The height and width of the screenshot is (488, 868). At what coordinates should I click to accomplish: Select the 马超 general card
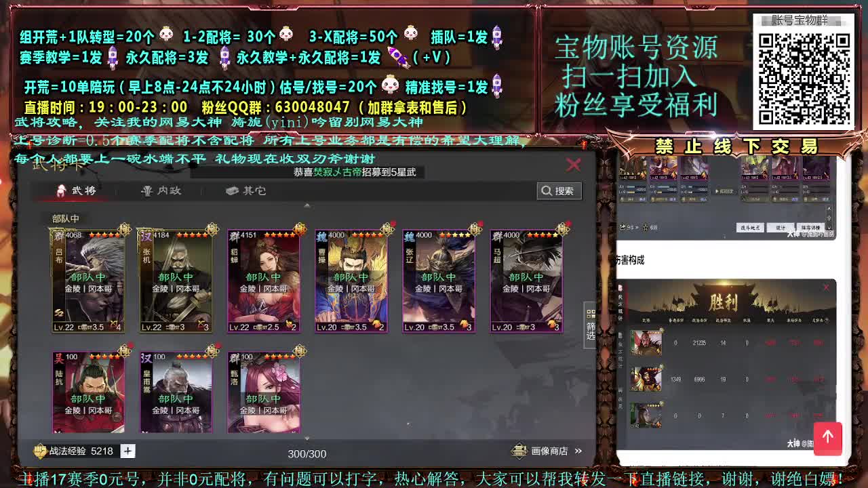526,281
